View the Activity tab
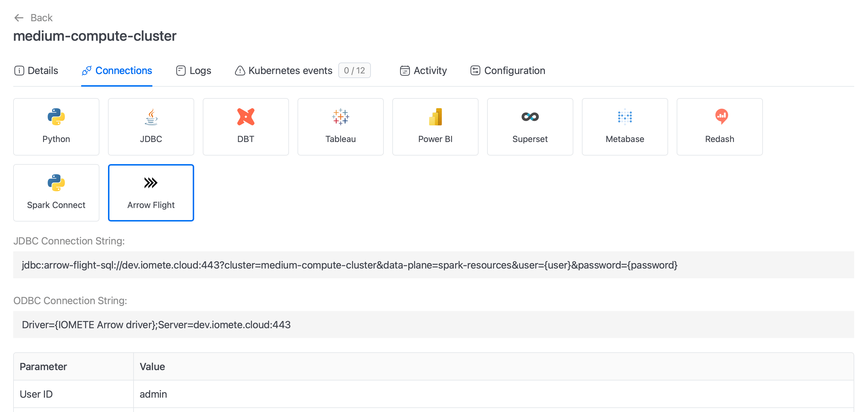Screen dimensions: 868x412 tap(423, 70)
